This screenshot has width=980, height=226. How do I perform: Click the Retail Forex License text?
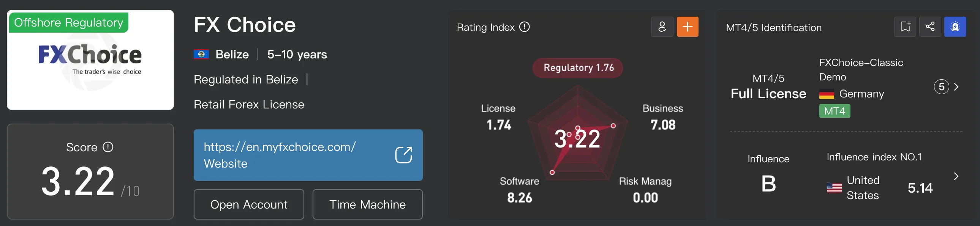249,104
